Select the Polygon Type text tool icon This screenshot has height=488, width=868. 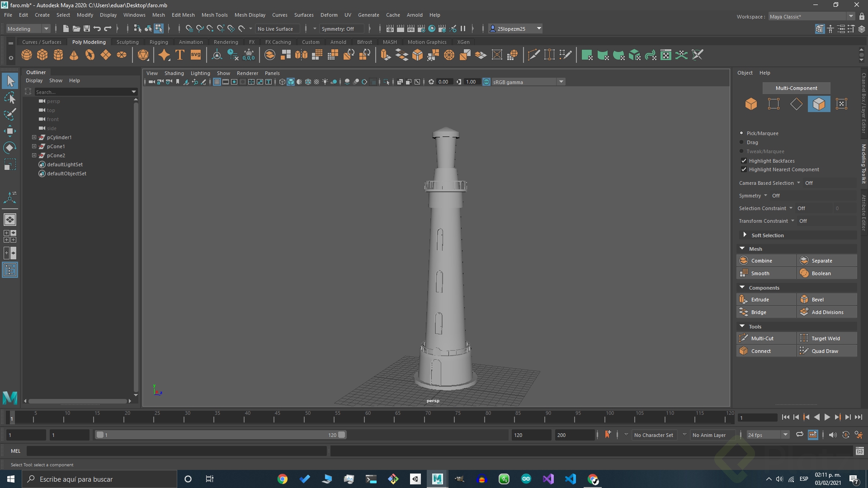pos(180,55)
